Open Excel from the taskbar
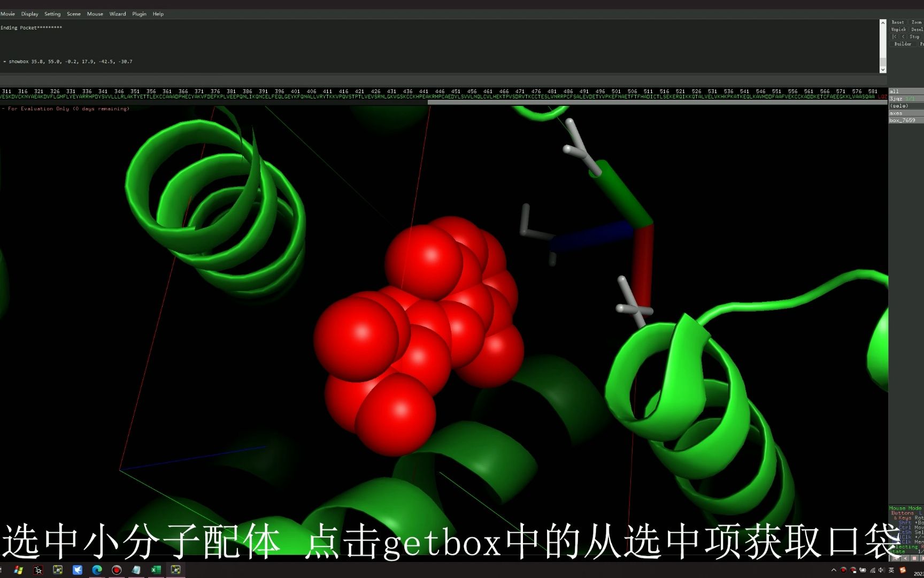924x578 pixels. 156,570
